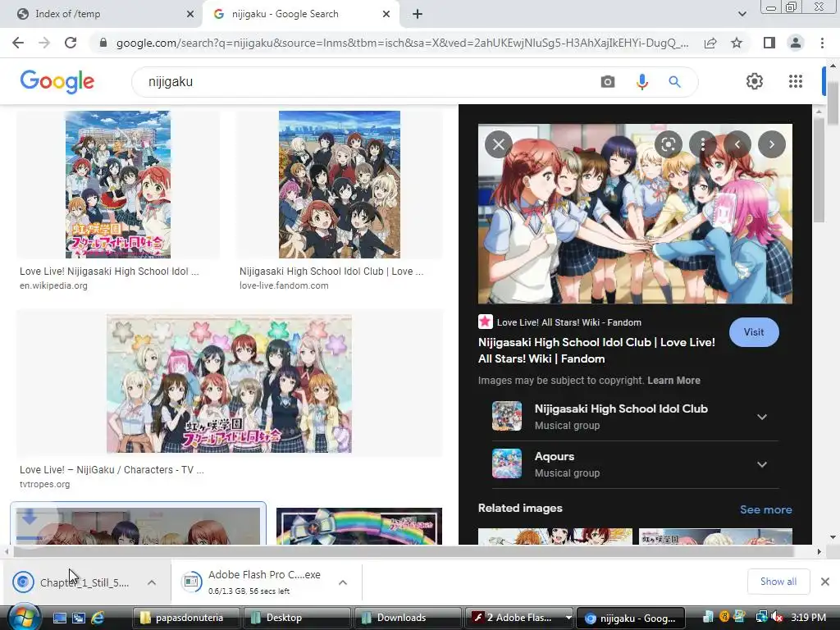Go back with the browser back arrow
840x630 pixels.
point(18,43)
